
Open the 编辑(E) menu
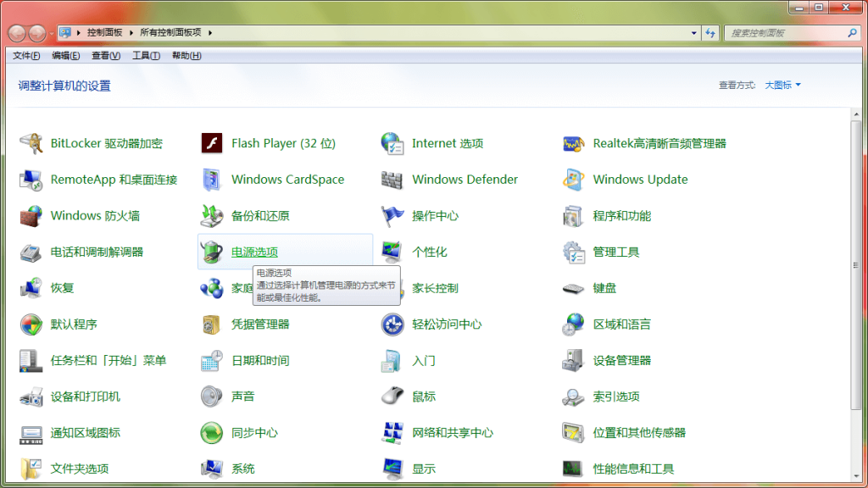[66, 55]
